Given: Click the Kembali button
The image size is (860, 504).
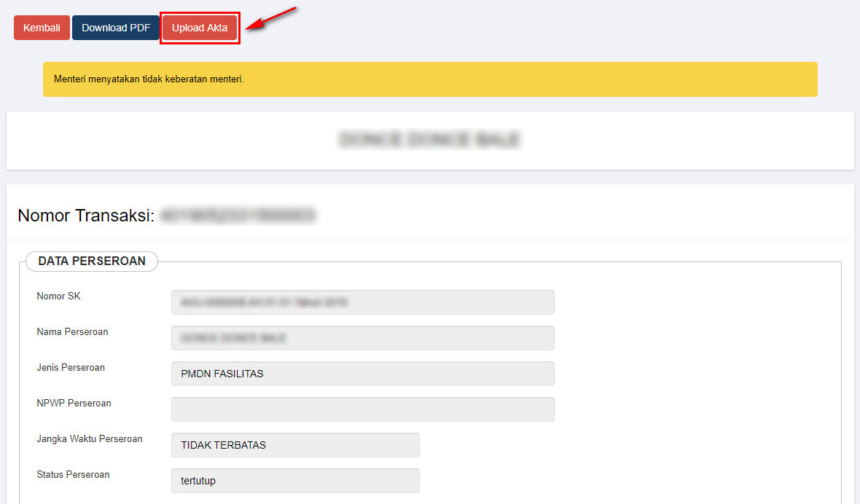Looking at the screenshot, I should tap(42, 28).
